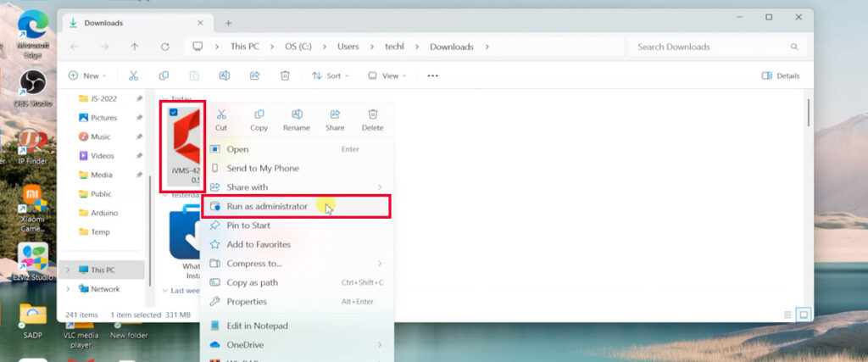Go up one folder level with Up arrow
The height and width of the screenshot is (362, 868).
point(135,47)
